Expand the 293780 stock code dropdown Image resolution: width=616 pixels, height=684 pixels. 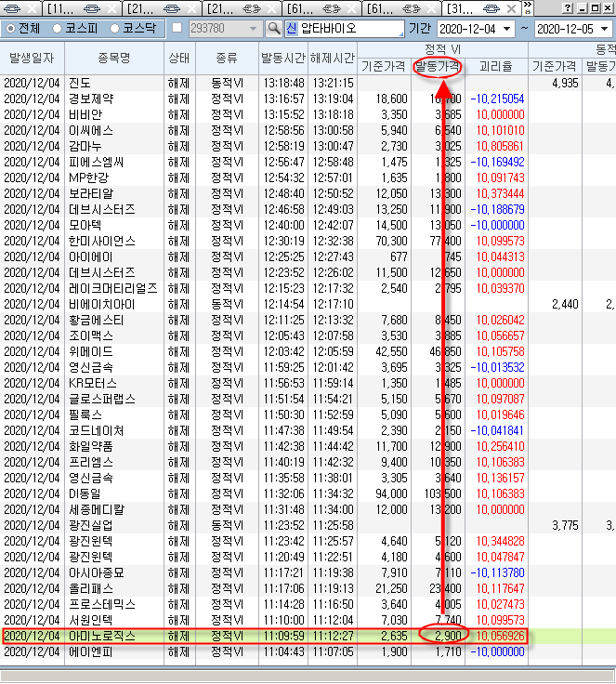coord(255,29)
